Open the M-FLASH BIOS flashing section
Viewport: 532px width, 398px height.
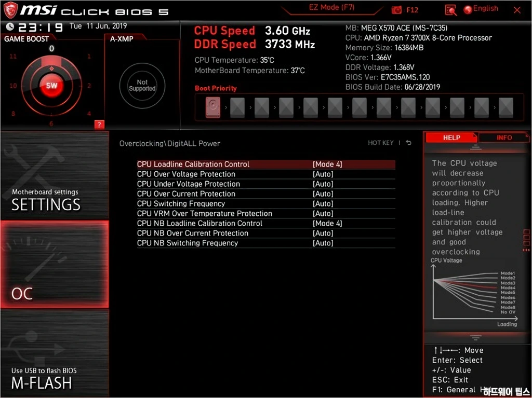[x=55, y=353]
